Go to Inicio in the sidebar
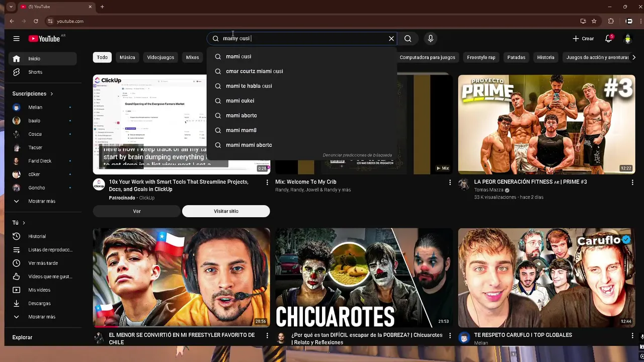 (x=44, y=59)
